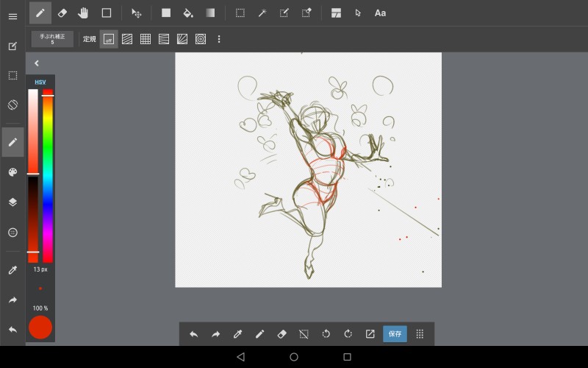
Task: Select the shape rectangle tool
Action: coord(107,13)
